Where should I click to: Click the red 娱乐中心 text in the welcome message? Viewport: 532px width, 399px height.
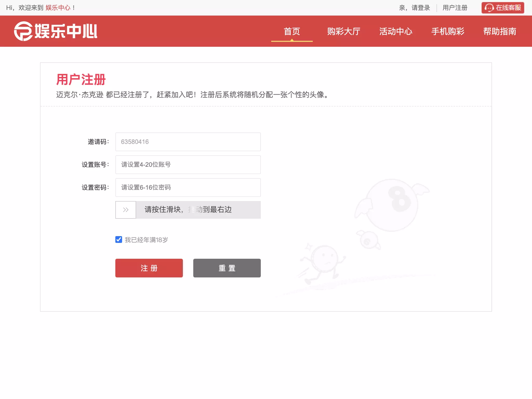pos(58,8)
